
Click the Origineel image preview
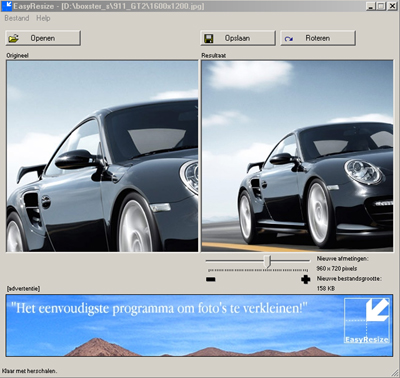tap(102, 156)
